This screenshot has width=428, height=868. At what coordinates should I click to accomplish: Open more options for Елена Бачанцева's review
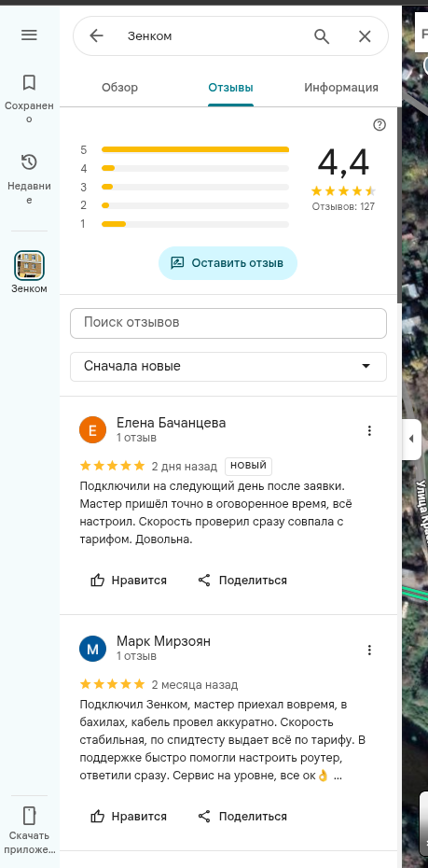tap(369, 430)
